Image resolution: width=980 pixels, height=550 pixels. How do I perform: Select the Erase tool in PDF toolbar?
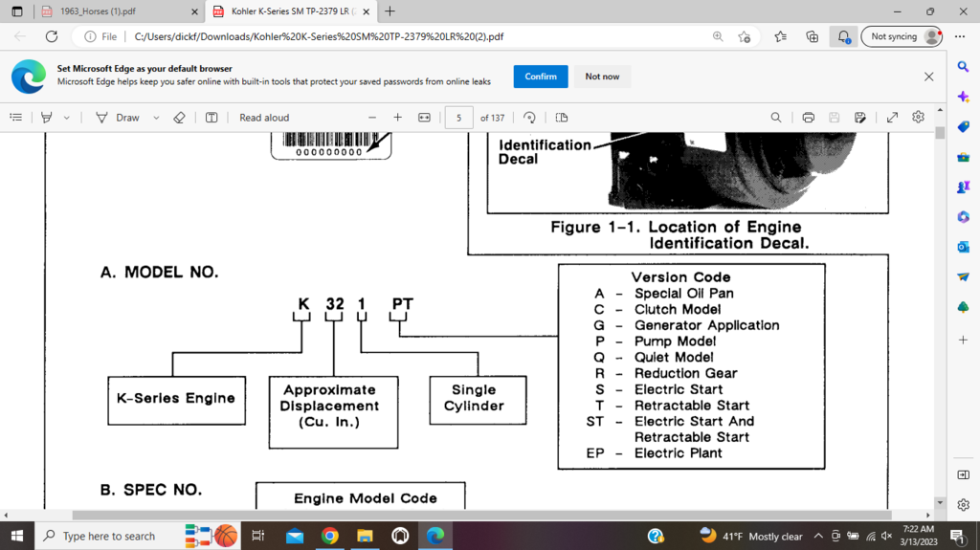point(179,118)
